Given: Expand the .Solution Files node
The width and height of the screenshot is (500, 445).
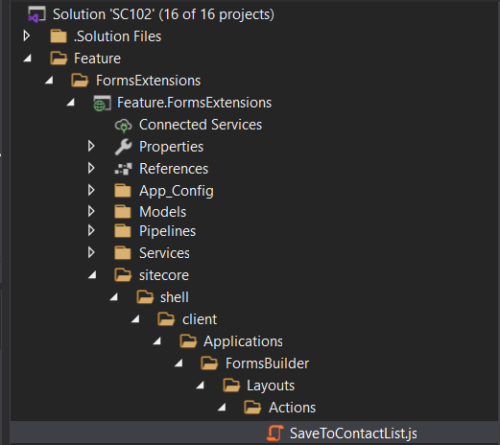Looking at the screenshot, I should (27, 36).
